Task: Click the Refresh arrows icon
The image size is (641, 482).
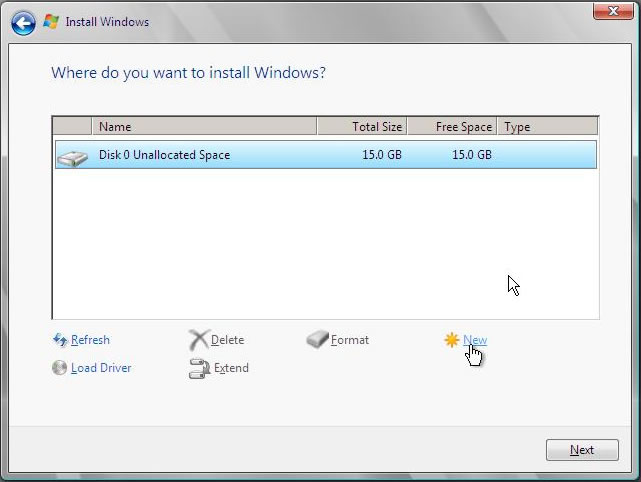Action: pyautogui.click(x=59, y=340)
